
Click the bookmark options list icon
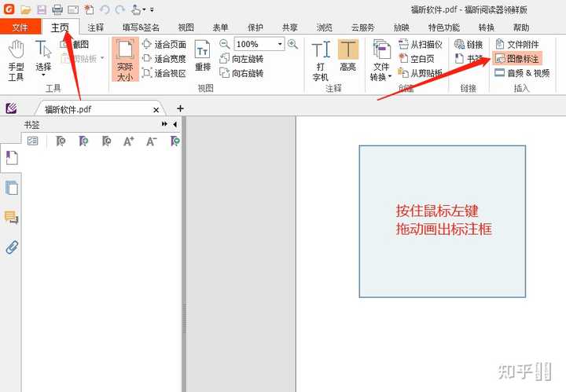pyautogui.click(x=33, y=141)
